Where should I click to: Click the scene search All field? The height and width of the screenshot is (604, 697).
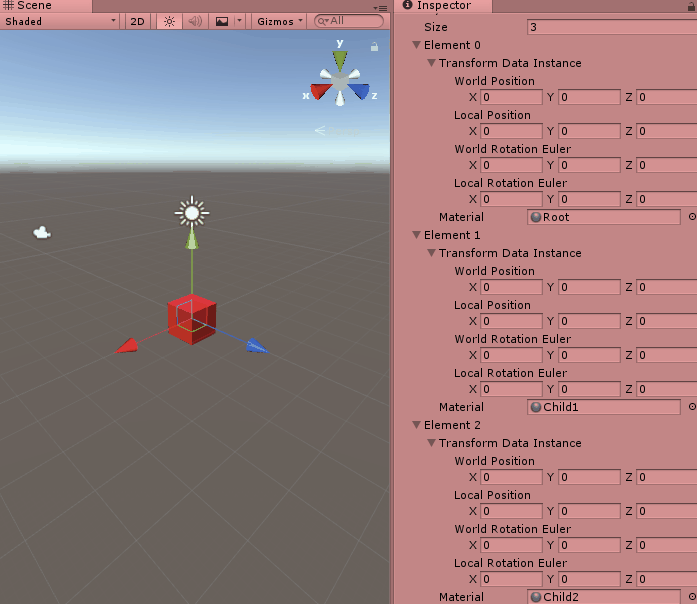click(x=348, y=21)
